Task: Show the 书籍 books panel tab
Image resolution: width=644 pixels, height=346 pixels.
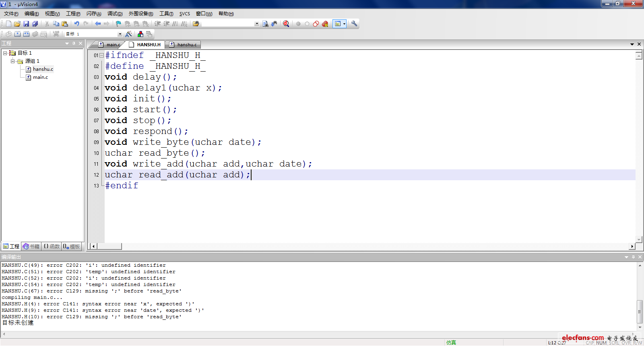Action: 31,247
